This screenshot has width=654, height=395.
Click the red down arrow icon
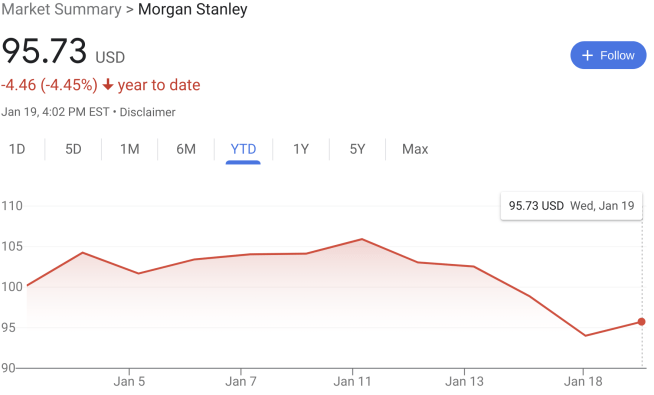tap(108, 85)
